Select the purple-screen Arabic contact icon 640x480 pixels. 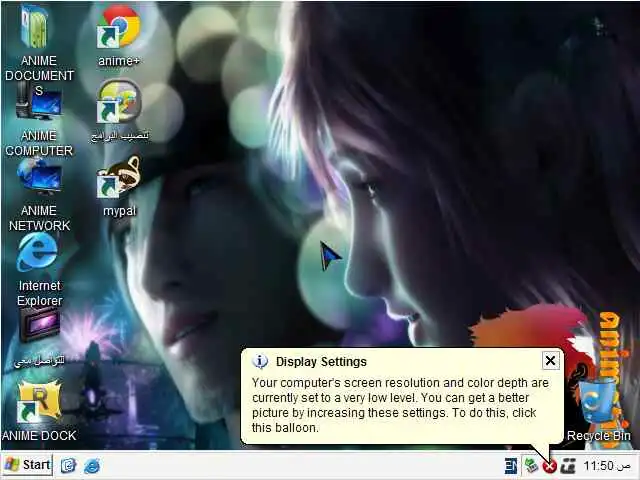(x=40, y=325)
